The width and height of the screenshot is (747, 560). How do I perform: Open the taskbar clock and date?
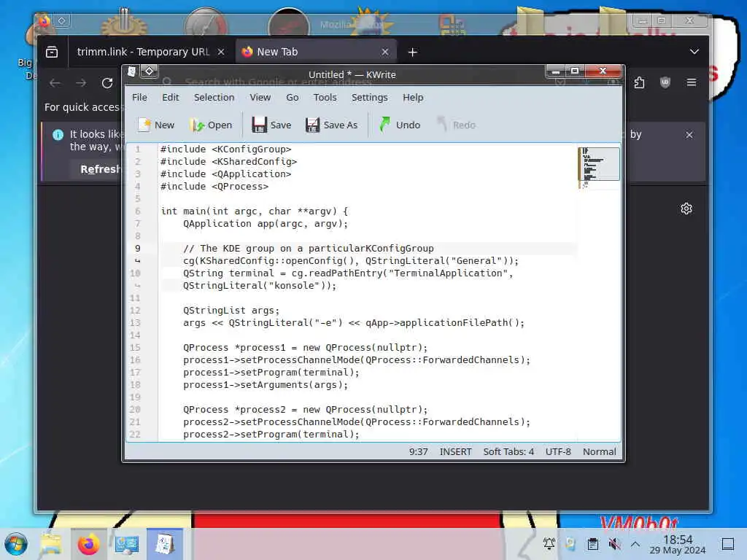tap(678, 544)
